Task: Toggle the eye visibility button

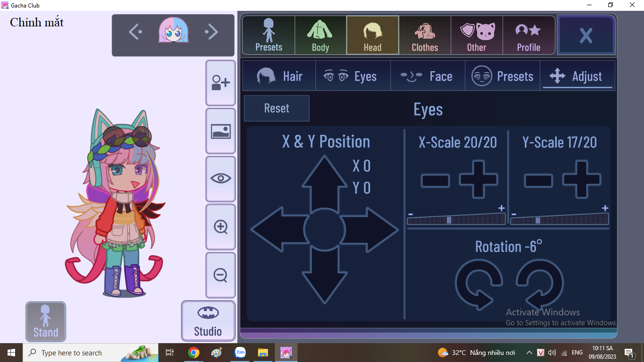Action: [x=220, y=179]
